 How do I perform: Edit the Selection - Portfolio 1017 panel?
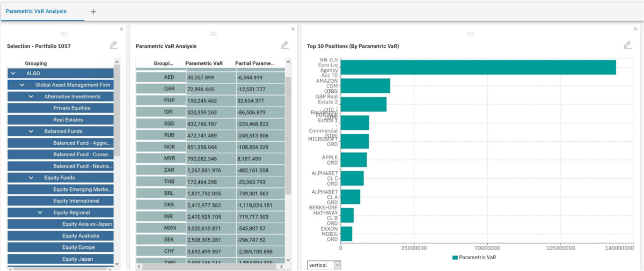pyautogui.click(x=113, y=46)
